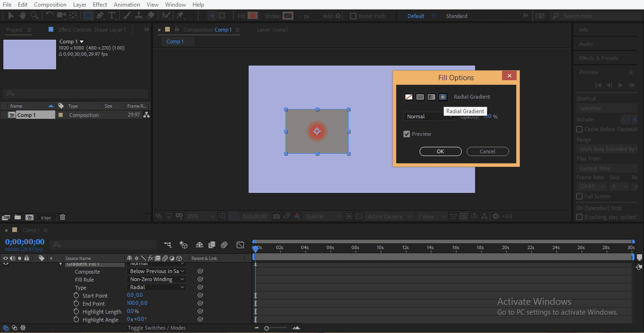Open the Composition menu
This screenshot has height=333, width=644.
(50, 4)
